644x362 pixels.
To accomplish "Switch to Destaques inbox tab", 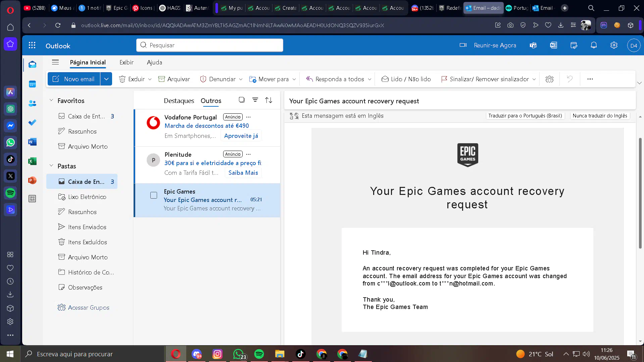I will tap(179, 101).
